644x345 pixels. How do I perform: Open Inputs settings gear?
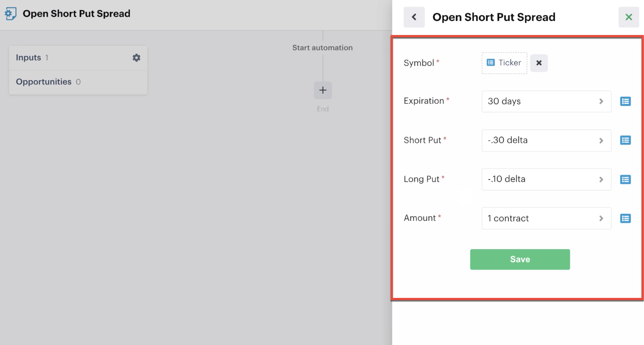coord(136,58)
